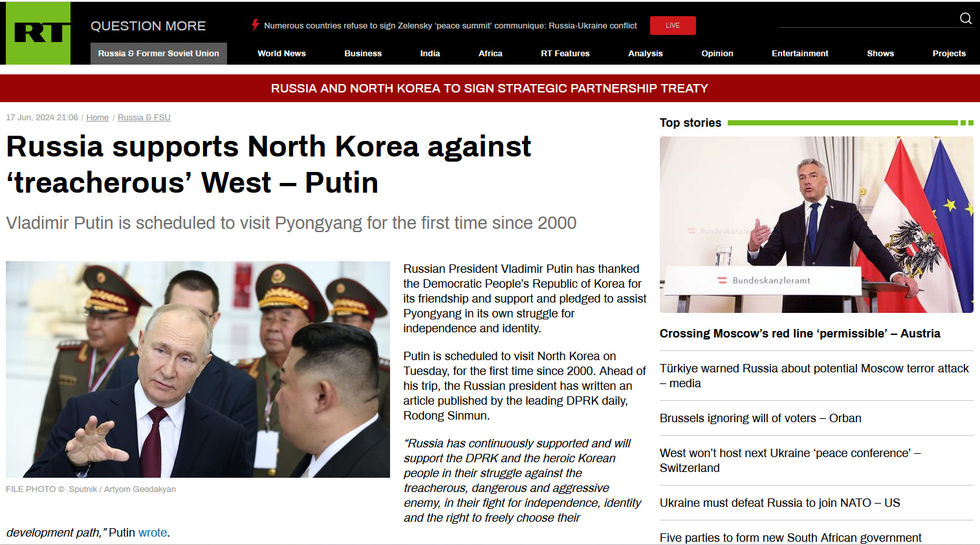The image size is (980, 545).
Task: Click the RT logo
Action: (x=38, y=33)
